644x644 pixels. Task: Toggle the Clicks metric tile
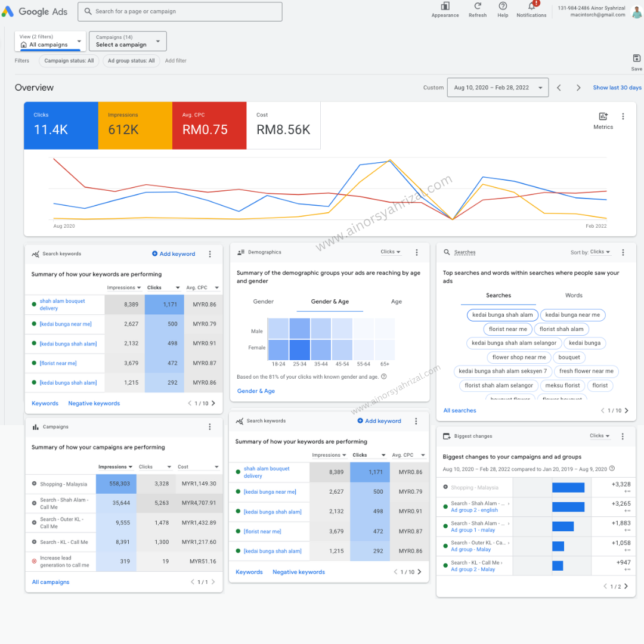point(61,125)
